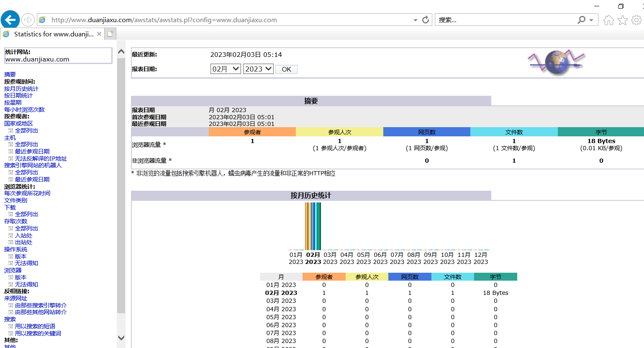The width and height of the screenshot is (644, 348).
Task: Open the 2023 year dropdown
Action: [x=258, y=69]
